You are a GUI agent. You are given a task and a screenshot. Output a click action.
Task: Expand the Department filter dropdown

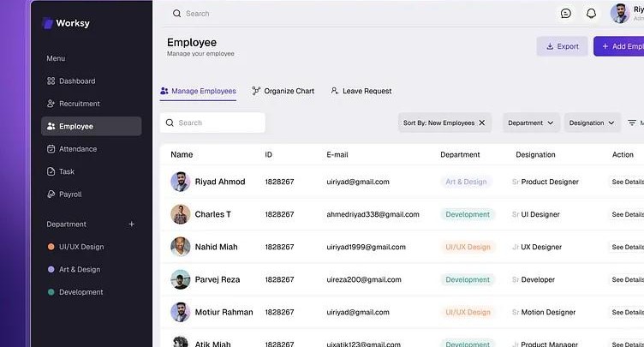531,123
